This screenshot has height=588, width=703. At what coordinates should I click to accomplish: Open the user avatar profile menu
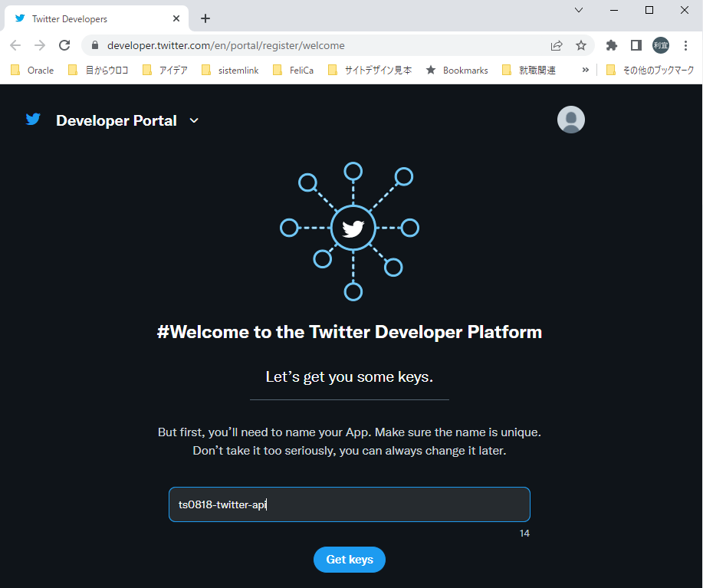(x=570, y=120)
